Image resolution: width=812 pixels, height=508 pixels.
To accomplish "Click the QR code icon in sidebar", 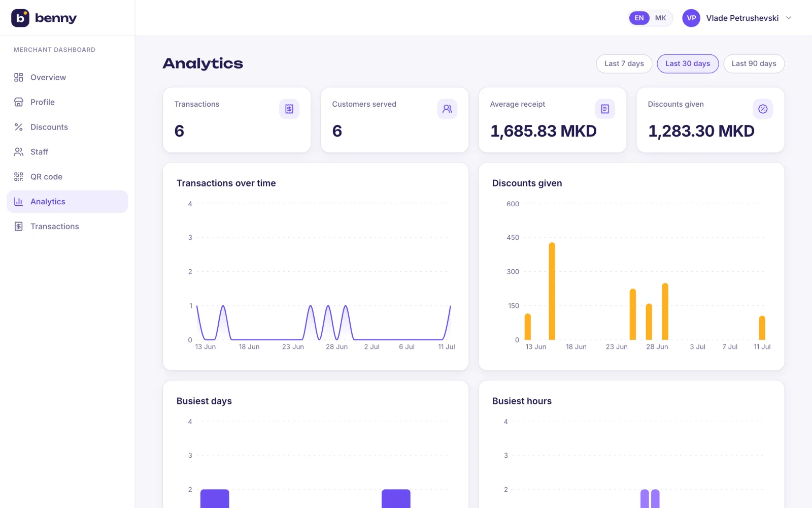I will pos(19,177).
